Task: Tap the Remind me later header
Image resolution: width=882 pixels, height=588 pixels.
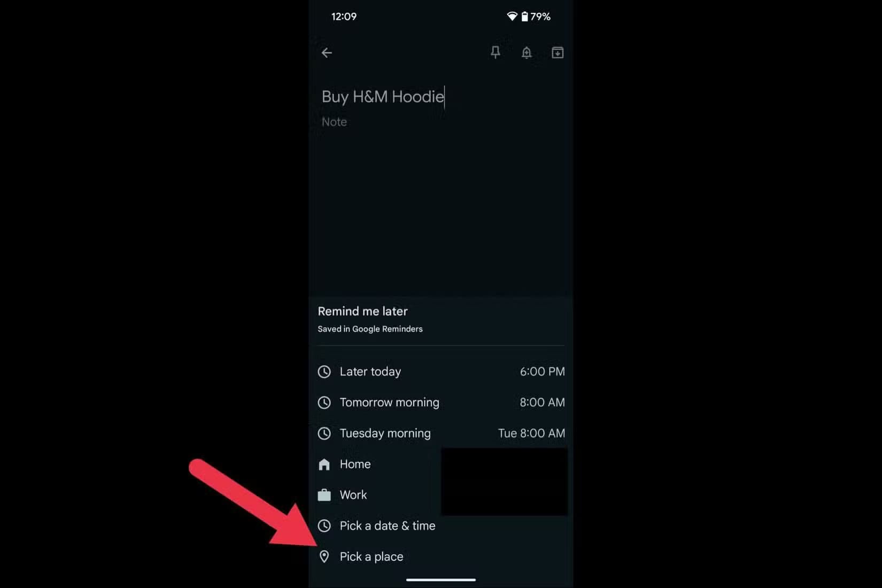Action: click(362, 311)
